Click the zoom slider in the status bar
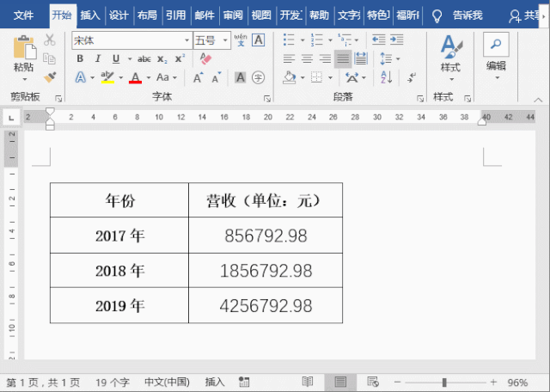The width and height of the screenshot is (550, 392). [x=444, y=382]
